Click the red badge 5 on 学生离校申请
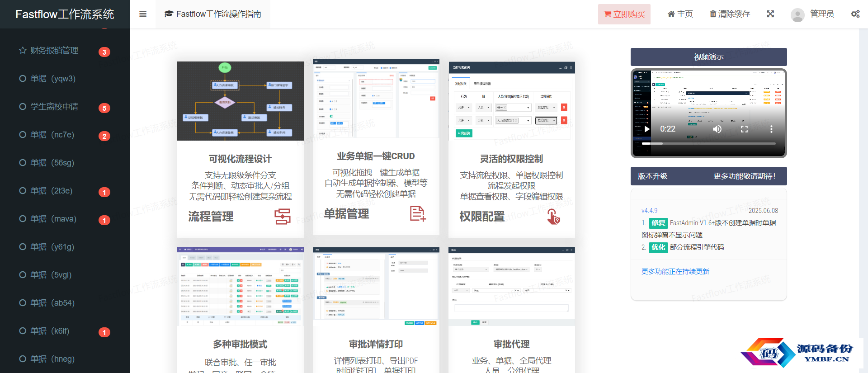The width and height of the screenshot is (868, 373). tap(104, 108)
